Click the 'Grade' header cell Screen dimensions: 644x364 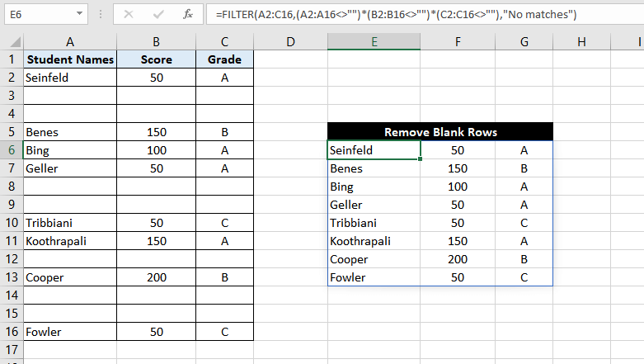224,59
